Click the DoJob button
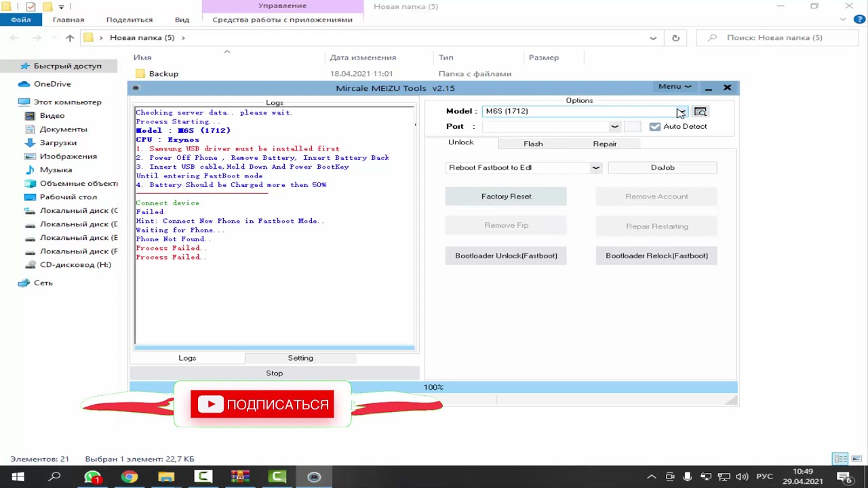The width and height of the screenshot is (868, 488). point(663,167)
